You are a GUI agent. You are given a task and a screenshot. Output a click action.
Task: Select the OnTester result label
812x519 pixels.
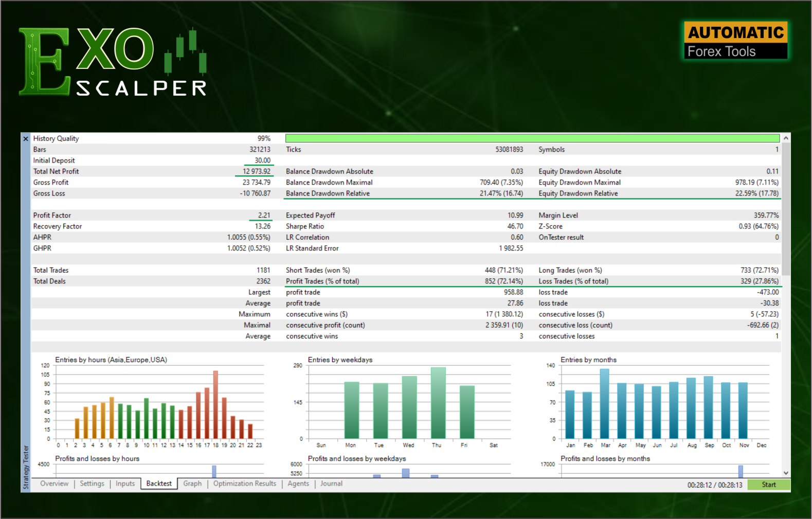pos(561,237)
